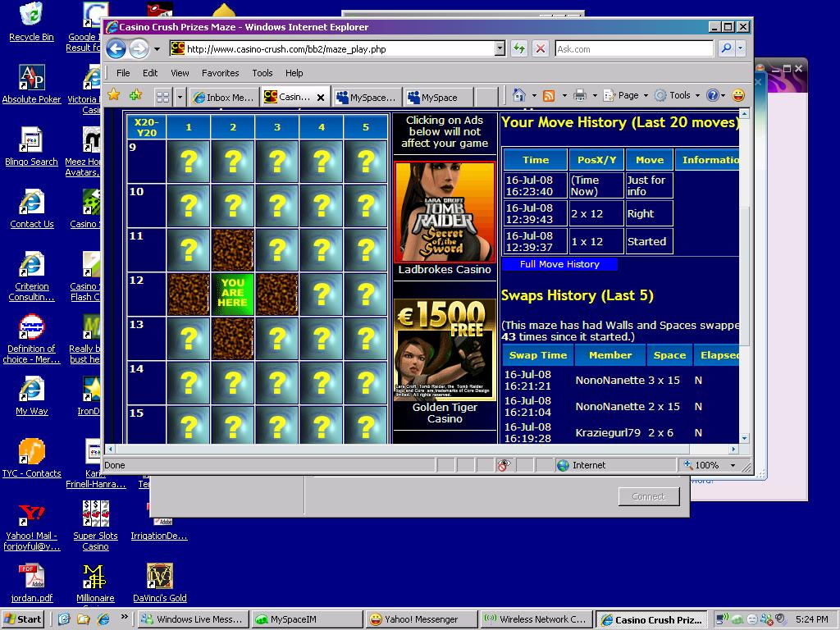Click the horizontal scrollbar right arrow

coord(733,449)
